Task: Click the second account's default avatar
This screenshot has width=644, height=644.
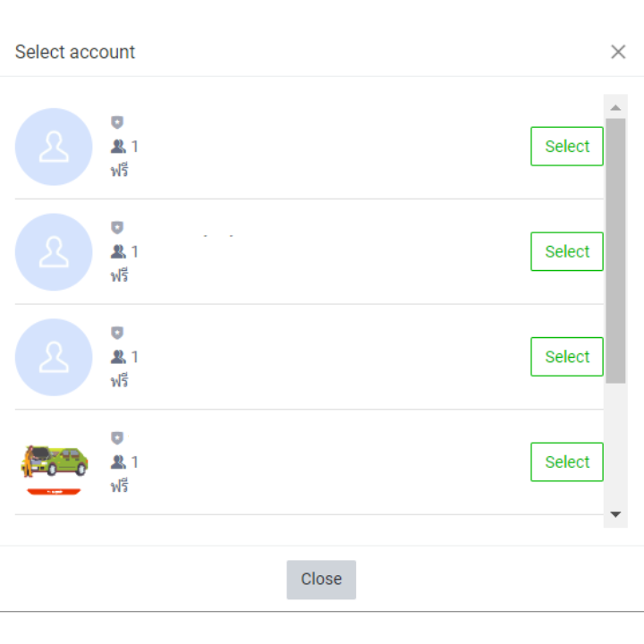Action: point(54,252)
